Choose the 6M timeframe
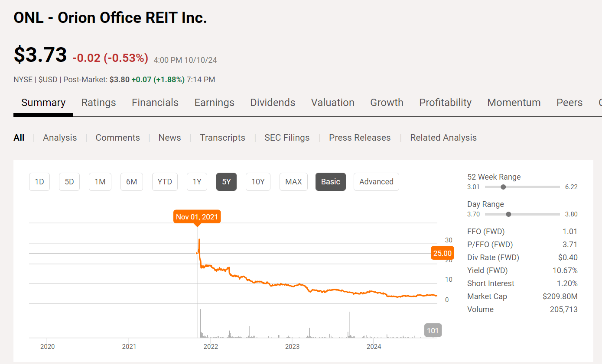The width and height of the screenshot is (602, 364). pyautogui.click(x=131, y=182)
